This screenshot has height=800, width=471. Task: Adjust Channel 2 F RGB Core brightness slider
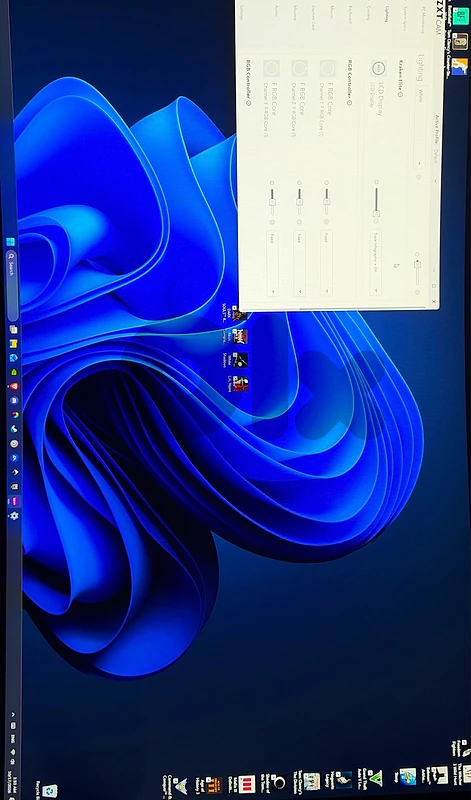pyautogui.click(x=299, y=202)
